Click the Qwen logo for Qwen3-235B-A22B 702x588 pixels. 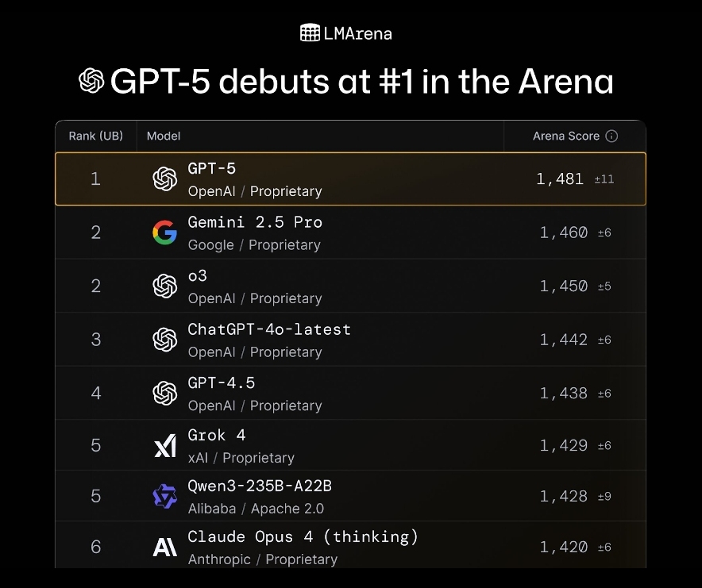click(x=164, y=496)
